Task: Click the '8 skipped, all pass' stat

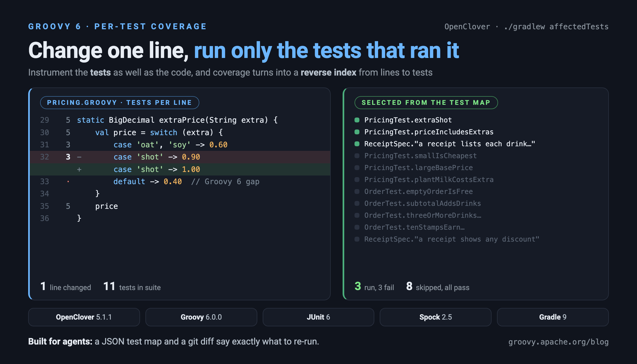Action: (x=438, y=287)
